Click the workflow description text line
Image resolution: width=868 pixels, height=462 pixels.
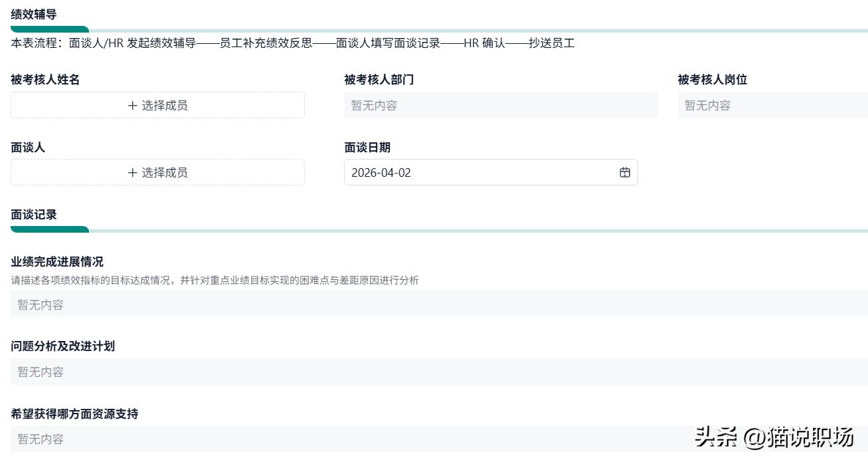tap(292, 43)
